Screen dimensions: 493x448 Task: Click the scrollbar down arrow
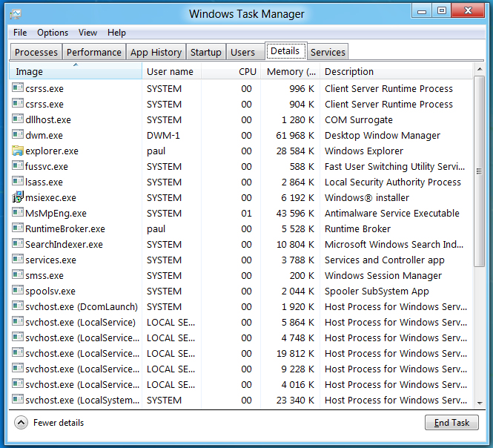tap(480, 403)
